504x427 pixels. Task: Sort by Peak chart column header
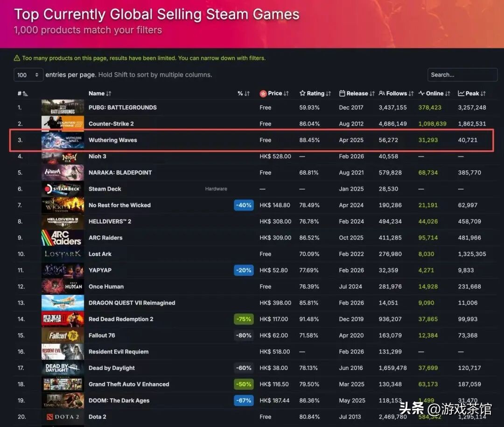coord(472,93)
